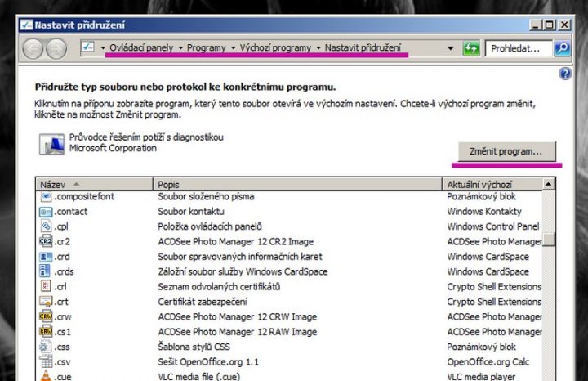This screenshot has height=381, width=588.
Task: Sort by the Popis column header
Action: point(298,184)
